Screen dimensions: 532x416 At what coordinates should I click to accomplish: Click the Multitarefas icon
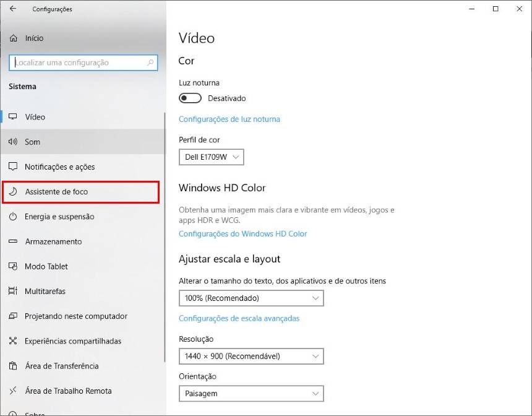13,291
